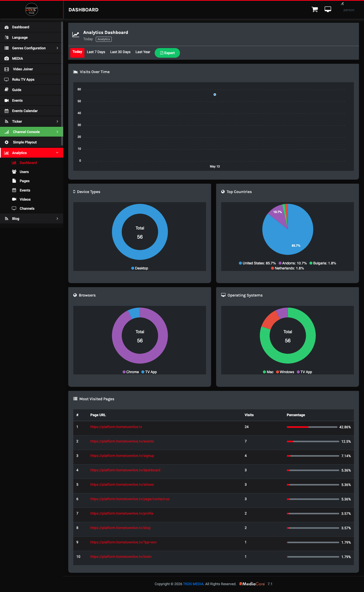Click the Analytics Dashboard line chart icon
Image resolution: width=364 pixels, height=592 pixels.
76,34
